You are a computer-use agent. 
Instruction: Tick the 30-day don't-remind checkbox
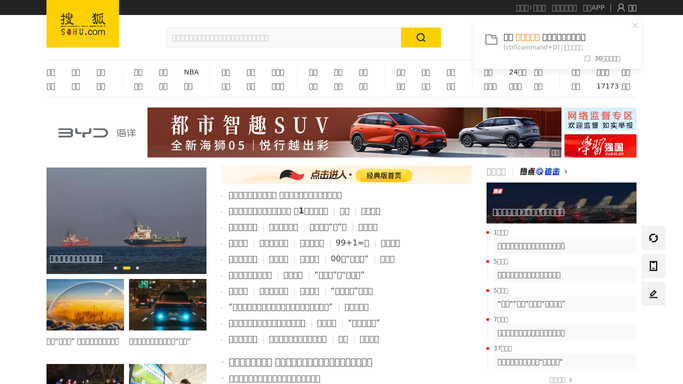587,58
